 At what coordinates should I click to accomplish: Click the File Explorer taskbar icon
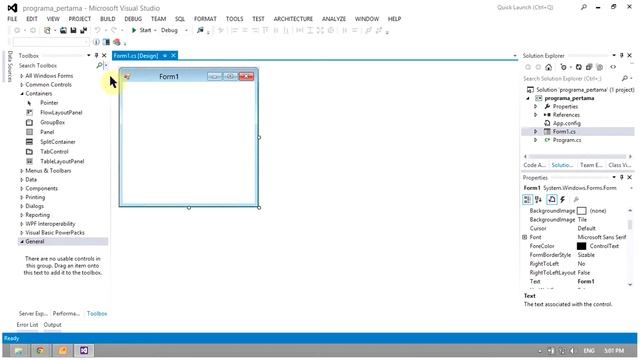click(x=19, y=350)
